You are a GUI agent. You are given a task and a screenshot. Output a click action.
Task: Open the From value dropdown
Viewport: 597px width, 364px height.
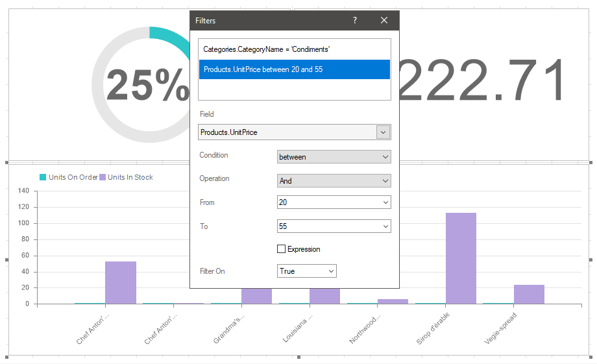tap(385, 202)
